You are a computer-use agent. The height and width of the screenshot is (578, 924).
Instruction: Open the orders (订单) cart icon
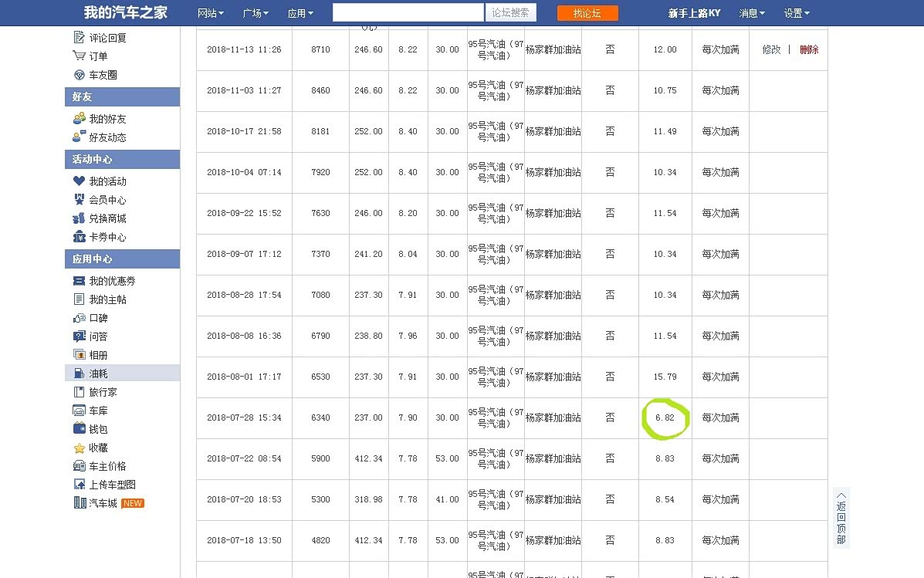[79, 56]
